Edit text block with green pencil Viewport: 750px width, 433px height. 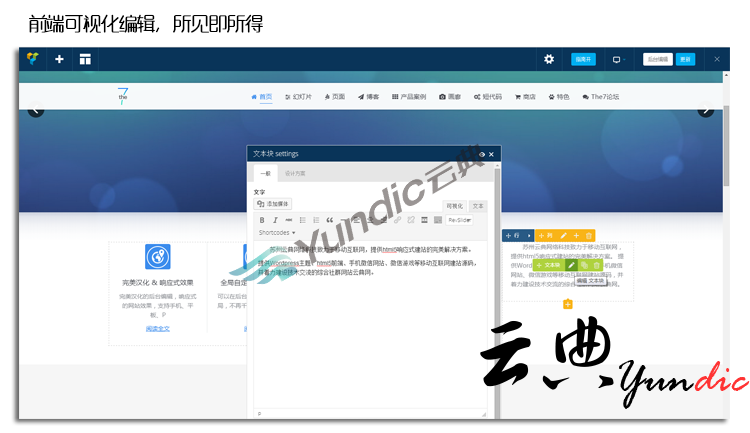pyautogui.click(x=571, y=265)
